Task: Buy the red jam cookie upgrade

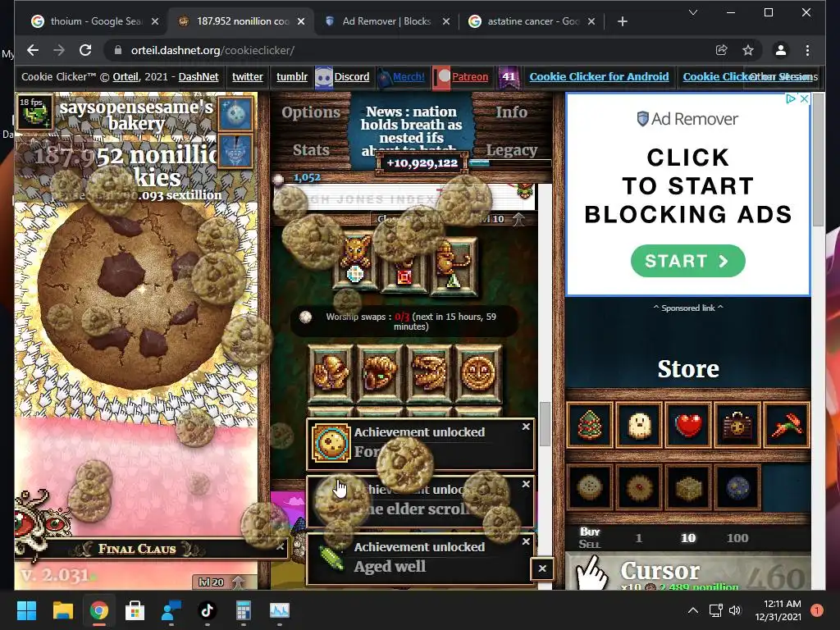Action: tap(638, 487)
